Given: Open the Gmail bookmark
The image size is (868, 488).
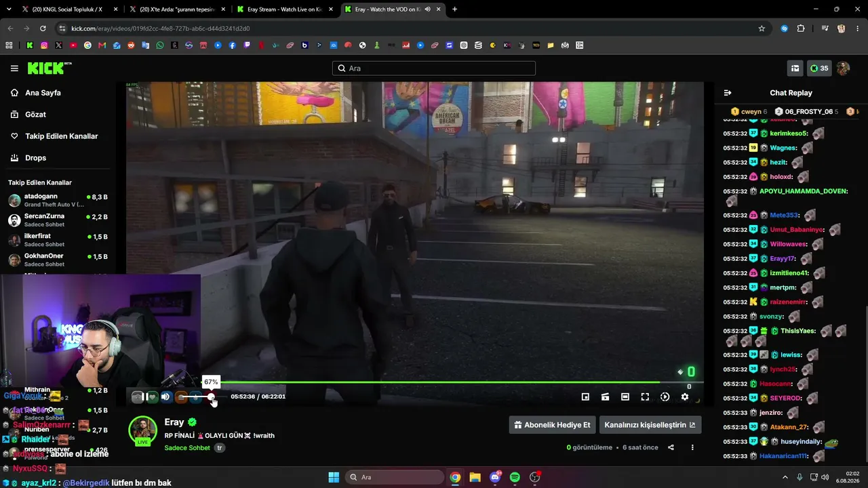Looking at the screenshot, I should (102, 45).
